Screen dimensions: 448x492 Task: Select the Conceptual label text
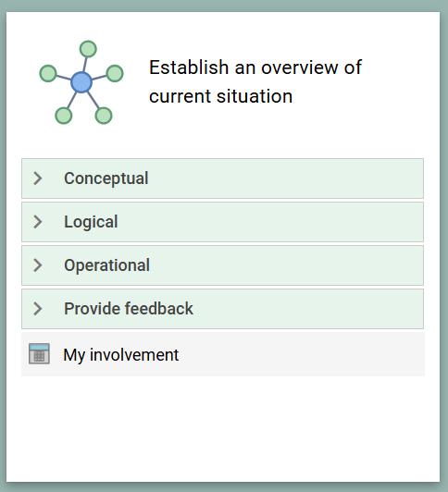tap(106, 178)
